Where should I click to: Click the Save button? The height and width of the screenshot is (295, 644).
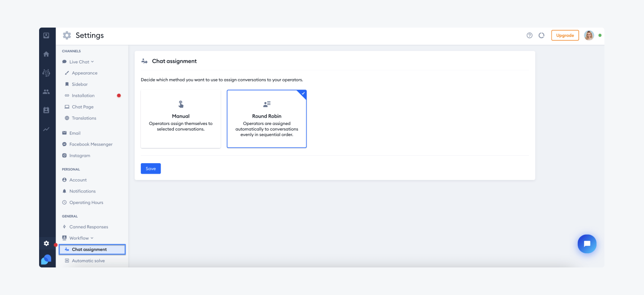151,169
